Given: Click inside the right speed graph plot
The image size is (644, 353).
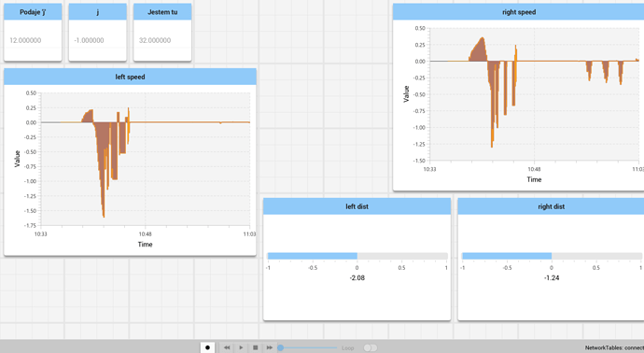Looking at the screenshot, I should click(534, 94).
